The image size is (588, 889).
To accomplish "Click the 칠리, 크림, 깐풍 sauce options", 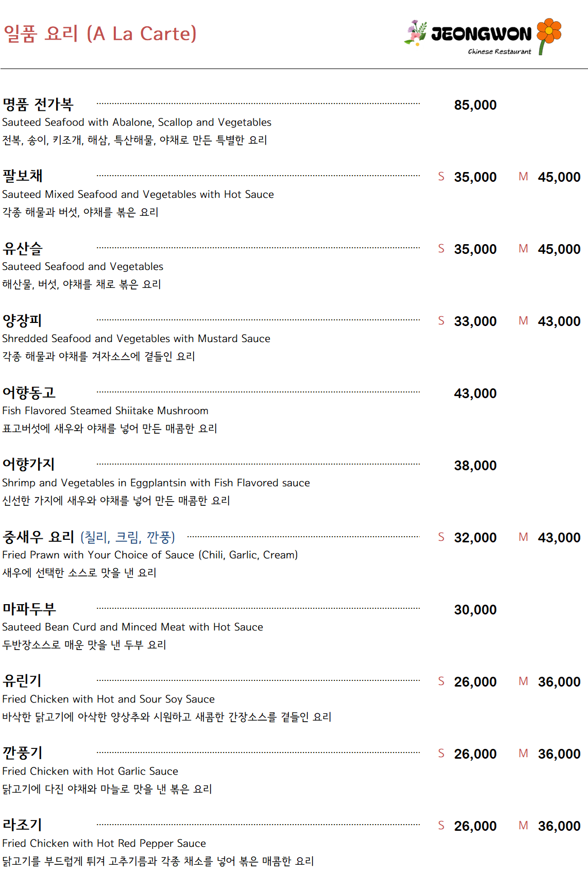I will click(128, 538).
